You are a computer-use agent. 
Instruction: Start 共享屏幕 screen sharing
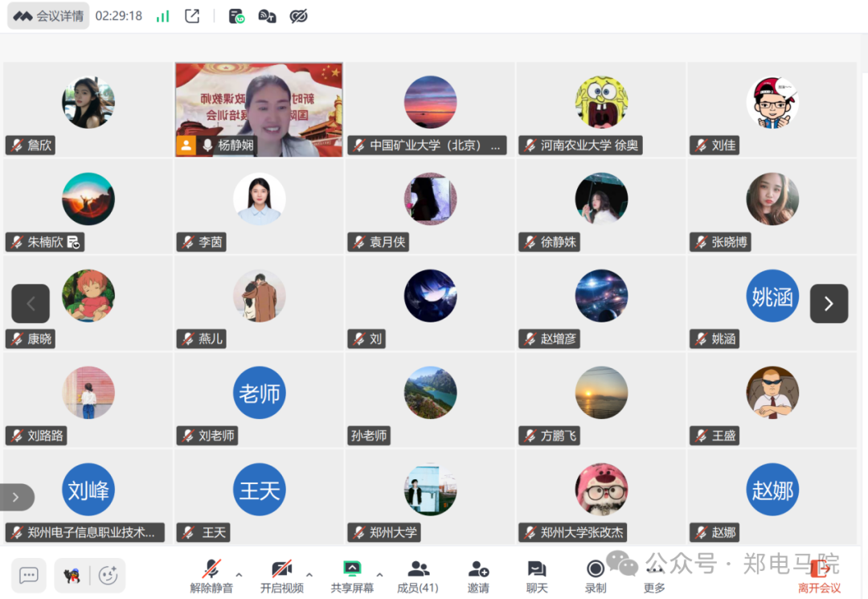pos(352,576)
